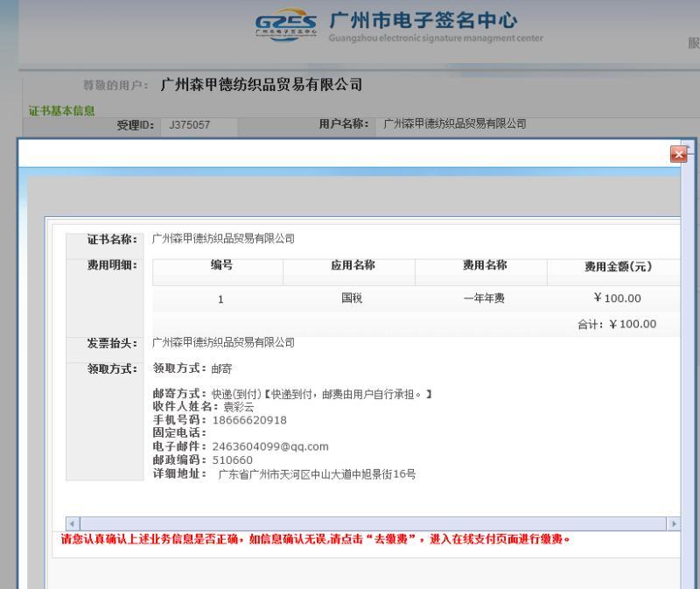Click the red payment confirmation notice
Viewport: 700px width, 589px height.
point(315,539)
